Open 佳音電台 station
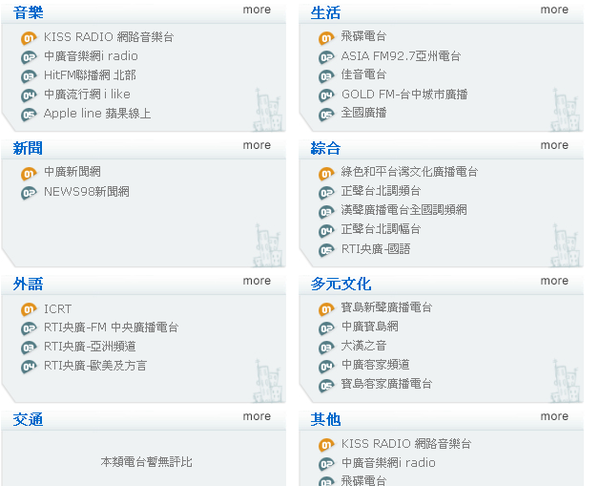Image resolution: width=600 pixels, height=486 pixels. [364, 74]
